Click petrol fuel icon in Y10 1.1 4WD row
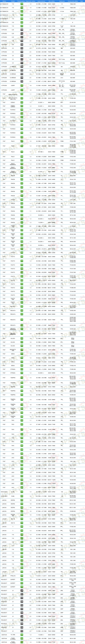 (22, 19)
